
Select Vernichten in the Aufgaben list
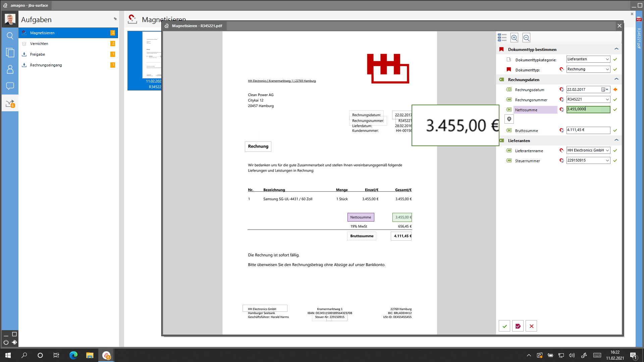coord(39,44)
